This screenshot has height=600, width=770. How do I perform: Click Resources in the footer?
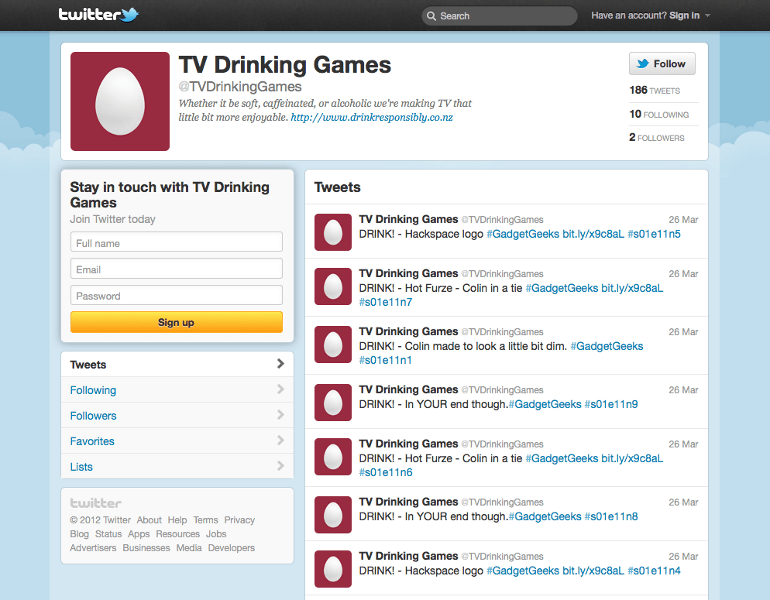click(178, 534)
